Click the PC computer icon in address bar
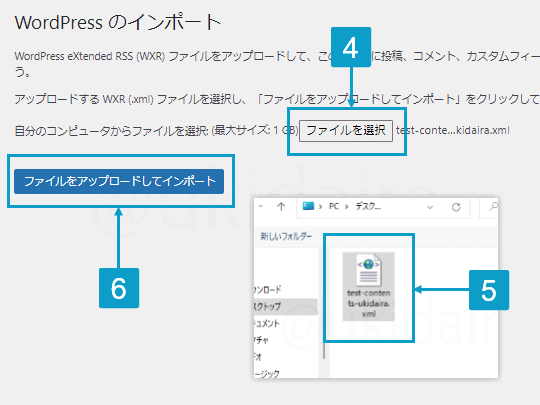Image resolution: width=540 pixels, height=405 pixels. pos(308,206)
